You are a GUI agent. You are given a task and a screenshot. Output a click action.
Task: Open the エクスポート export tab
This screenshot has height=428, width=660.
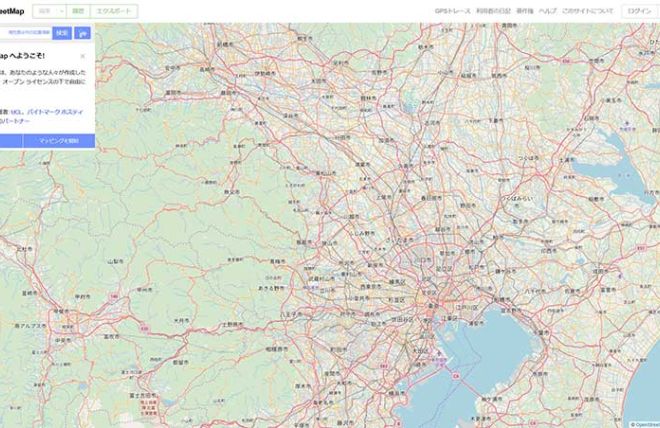click(x=114, y=10)
